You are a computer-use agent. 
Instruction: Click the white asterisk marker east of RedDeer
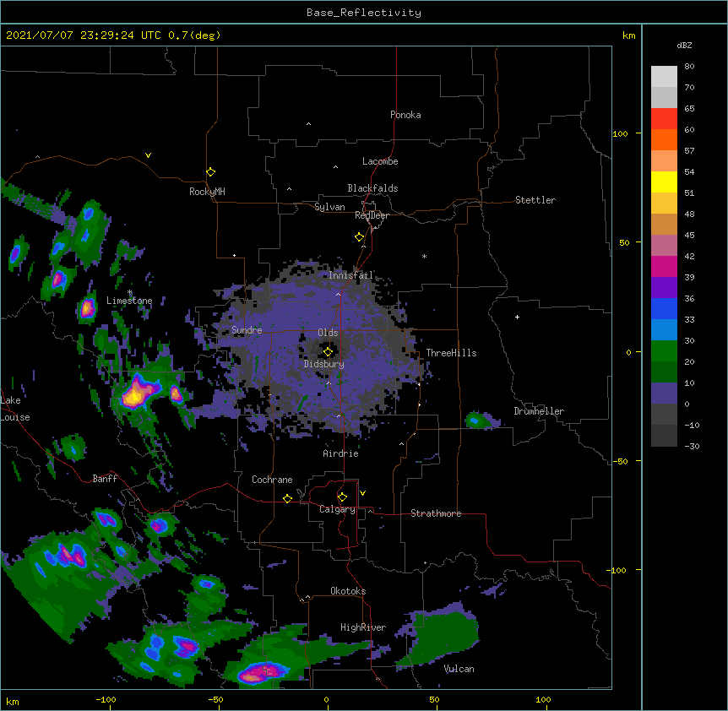(x=424, y=256)
